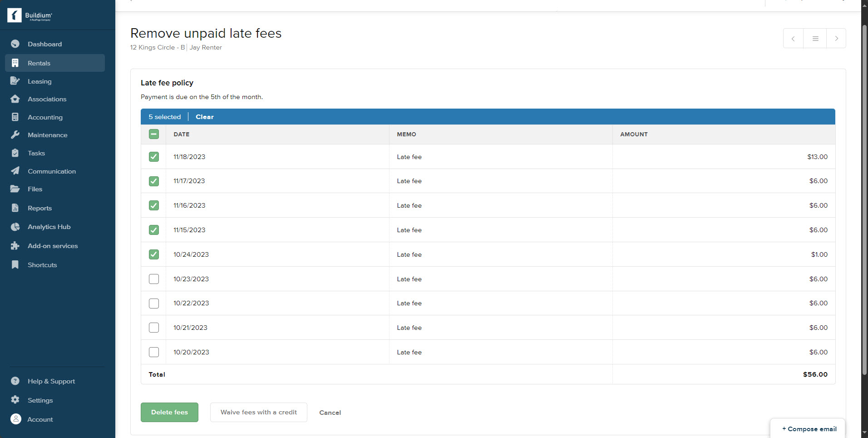
Task: Click the Files folder icon
Action: click(15, 189)
